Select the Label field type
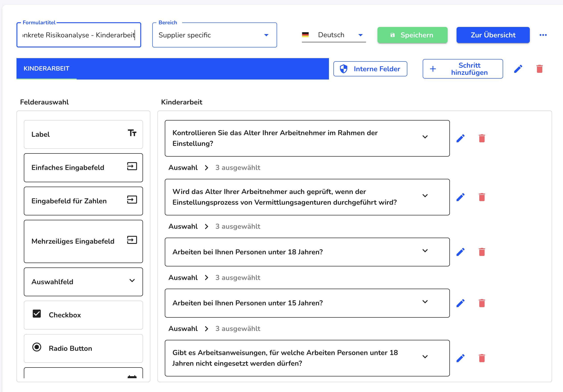Viewport: 563px width, 392px height. (83, 135)
